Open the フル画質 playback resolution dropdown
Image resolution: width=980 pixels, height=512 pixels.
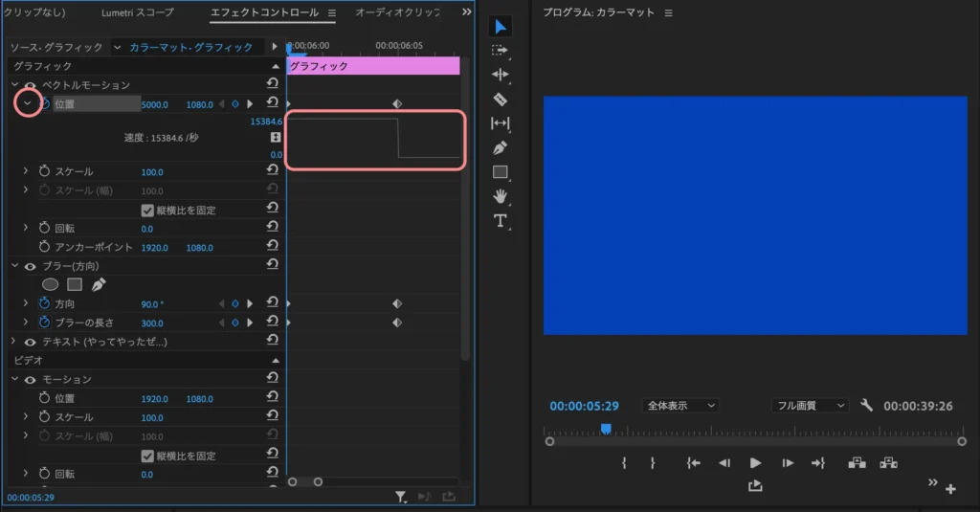810,405
